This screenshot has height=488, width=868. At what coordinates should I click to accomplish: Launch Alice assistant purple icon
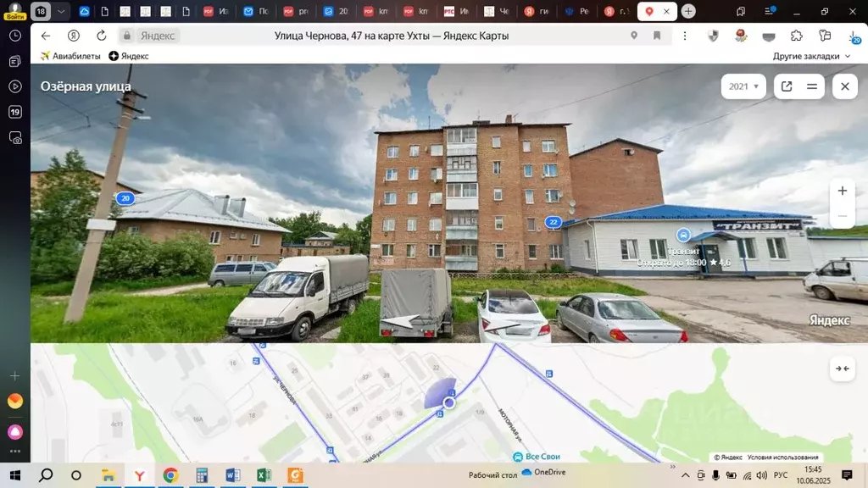tap(15, 431)
